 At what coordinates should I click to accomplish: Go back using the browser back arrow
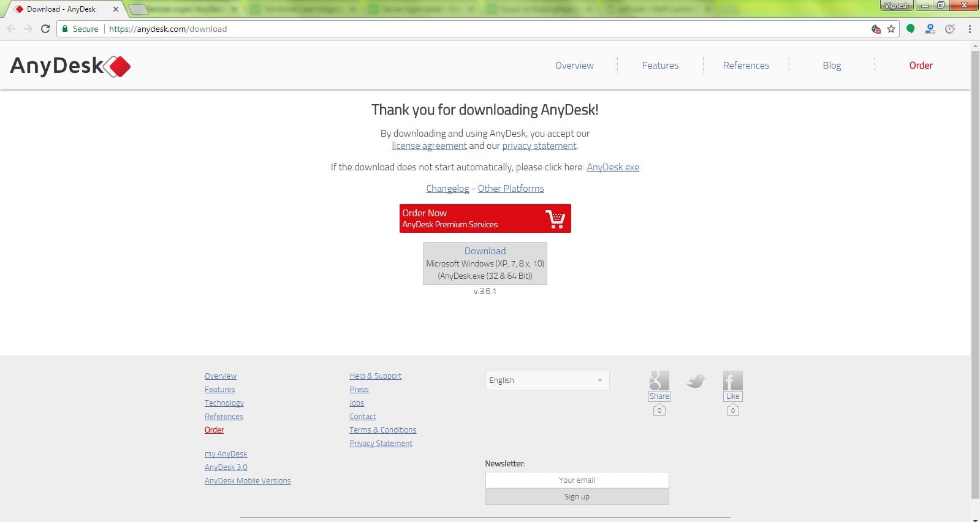click(11, 29)
